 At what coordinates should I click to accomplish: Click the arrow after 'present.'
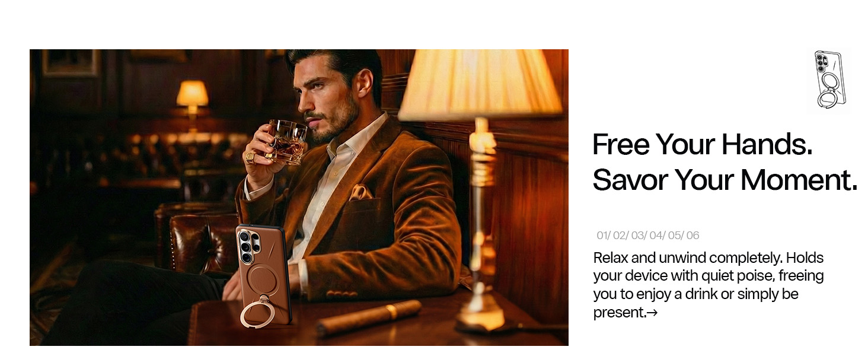pyautogui.click(x=652, y=313)
